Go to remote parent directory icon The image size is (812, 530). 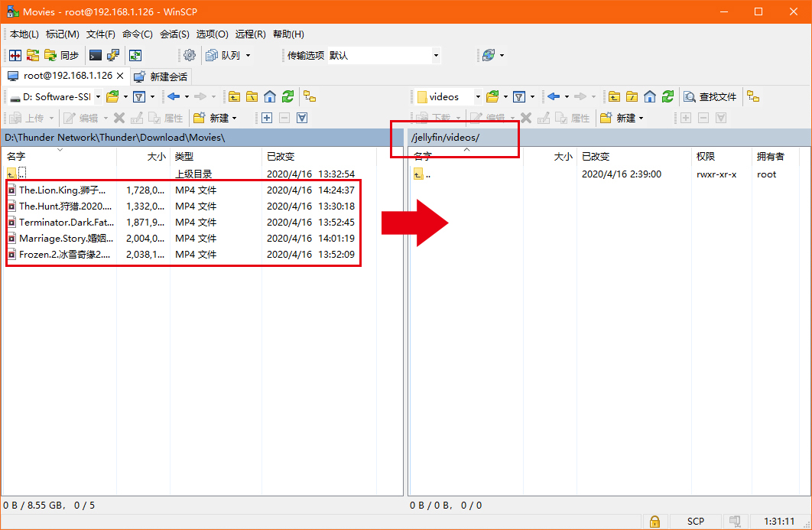coord(614,97)
